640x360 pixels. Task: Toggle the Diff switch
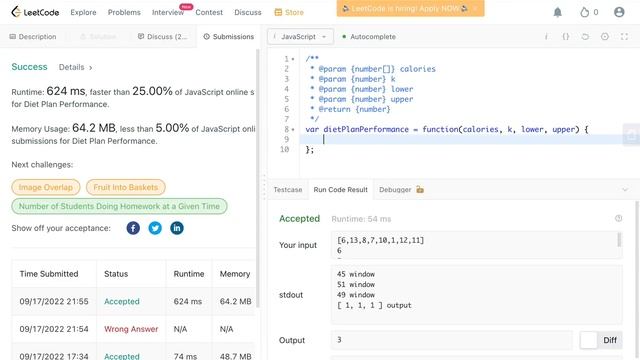pyautogui.click(x=601, y=340)
